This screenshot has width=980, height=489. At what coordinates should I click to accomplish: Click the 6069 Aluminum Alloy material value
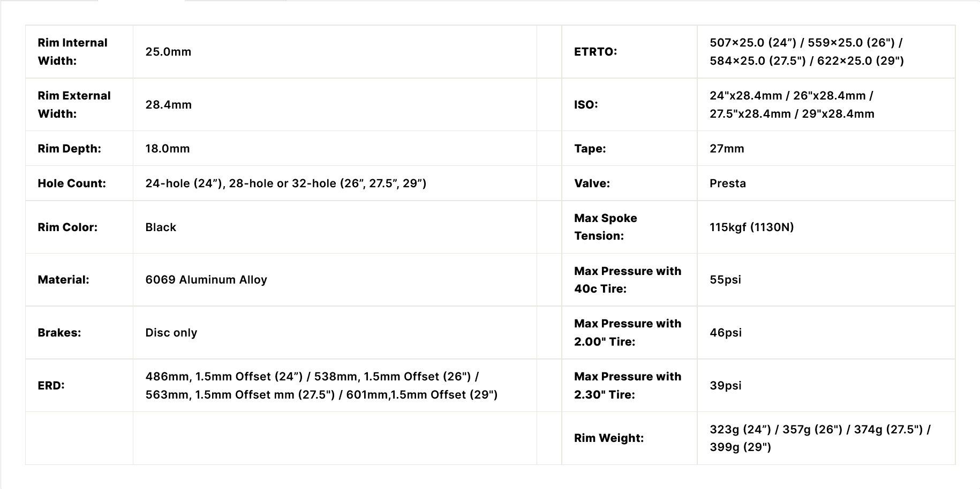coord(206,280)
